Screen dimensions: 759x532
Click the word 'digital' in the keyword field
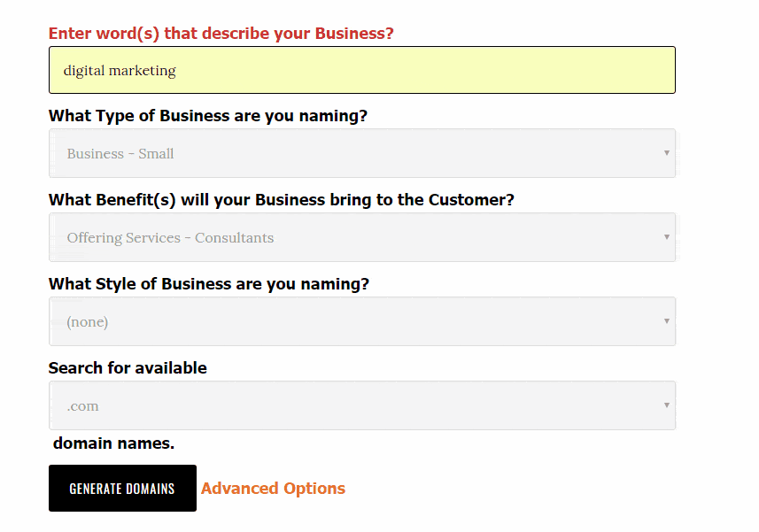coord(83,70)
